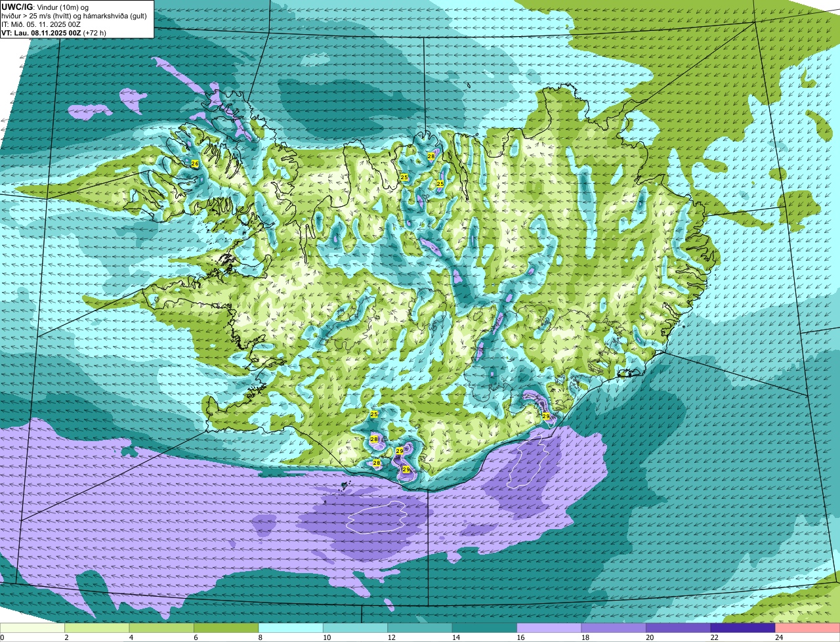Select the 2–4 m/s light green swatch
This screenshot has height=642, width=840.
coord(97,628)
